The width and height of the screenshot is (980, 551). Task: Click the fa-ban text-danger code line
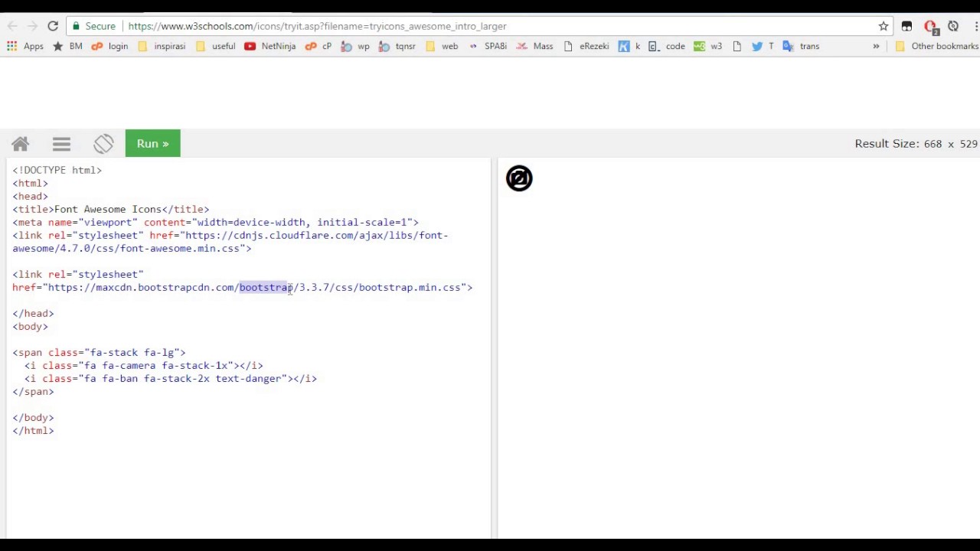click(x=170, y=379)
